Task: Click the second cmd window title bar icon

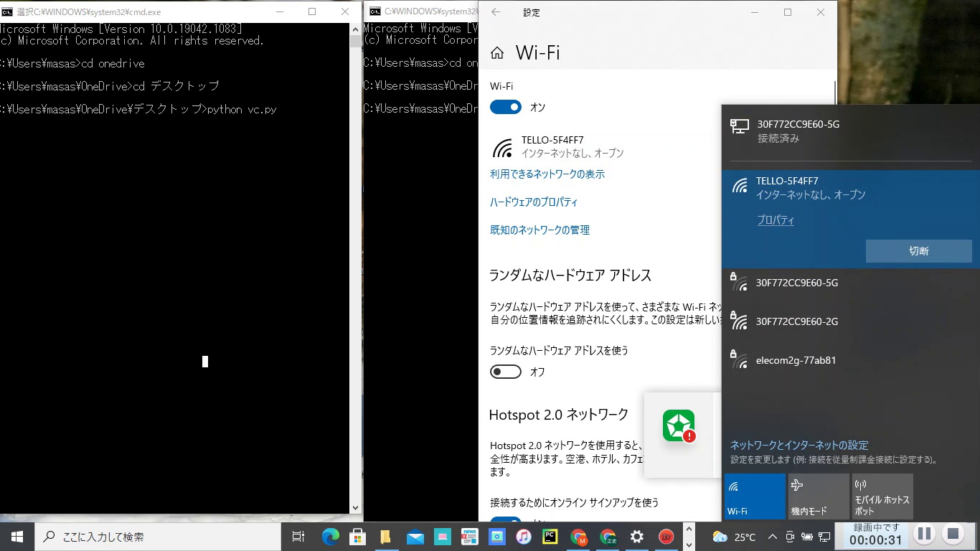Action: pos(374,11)
